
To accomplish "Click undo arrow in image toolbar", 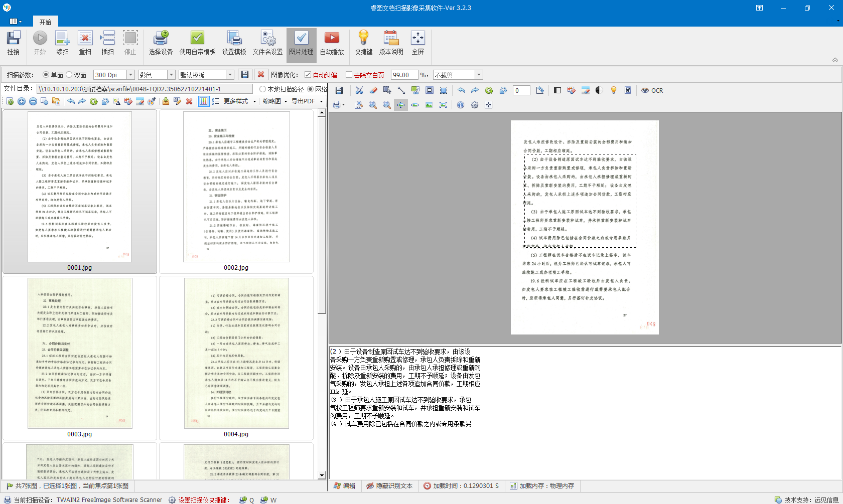I will click(462, 90).
